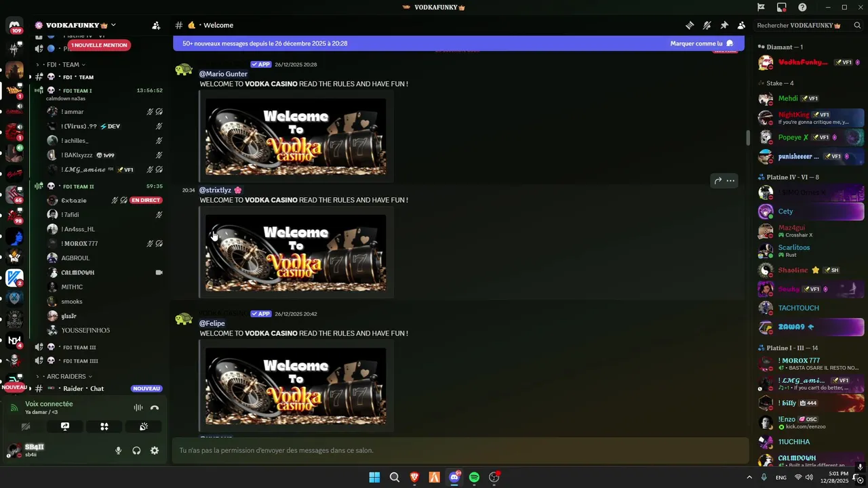Image resolution: width=868 pixels, height=488 pixels.
Task: Open the soundboard icon in voice panel
Action: [144, 426]
